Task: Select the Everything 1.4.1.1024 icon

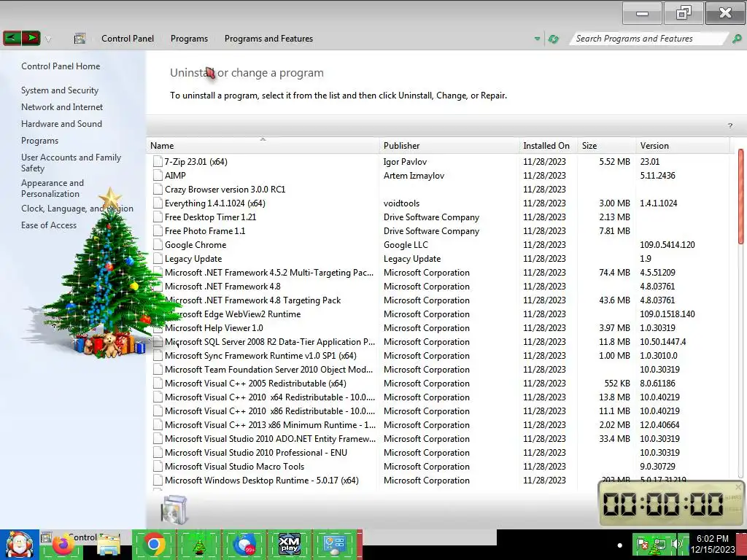Action: (x=158, y=203)
